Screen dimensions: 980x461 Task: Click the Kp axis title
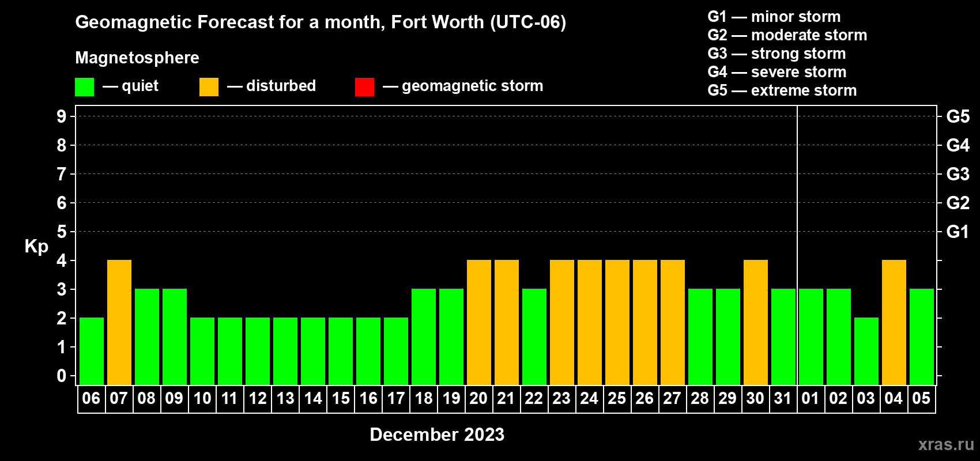point(36,246)
